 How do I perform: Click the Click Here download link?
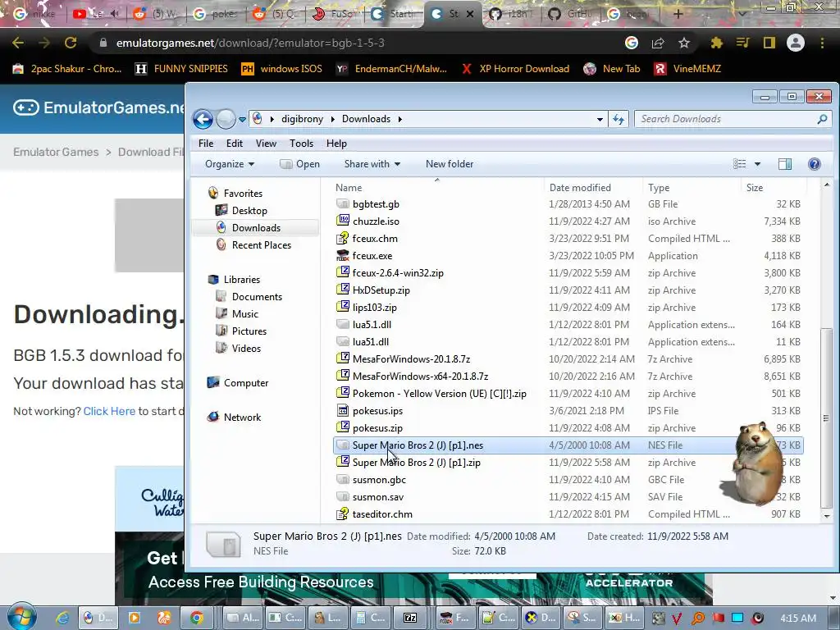[x=109, y=411]
